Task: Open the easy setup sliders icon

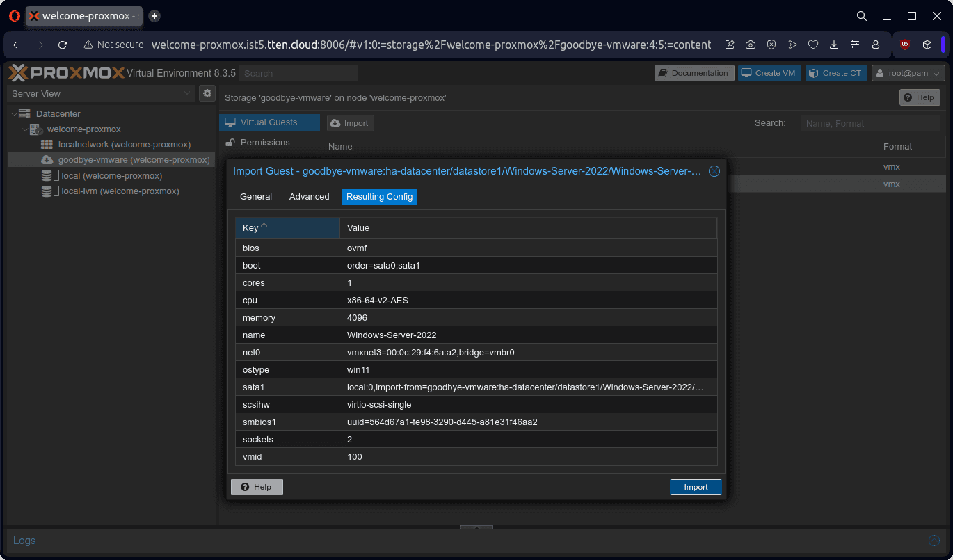Action: point(855,45)
